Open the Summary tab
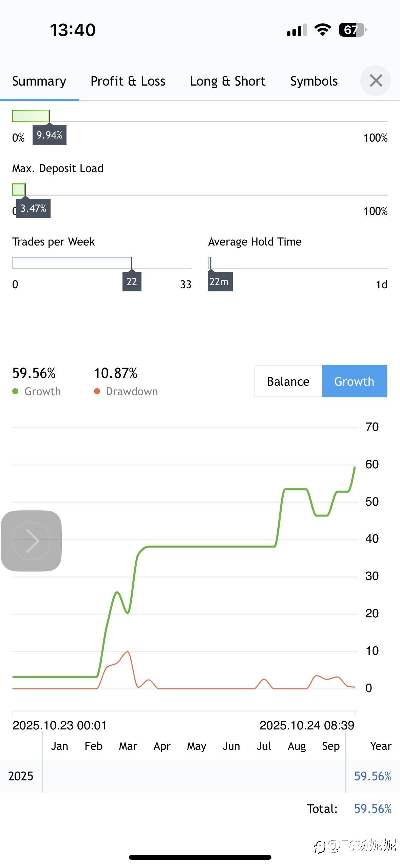The width and height of the screenshot is (400, 868). point(39,81)
